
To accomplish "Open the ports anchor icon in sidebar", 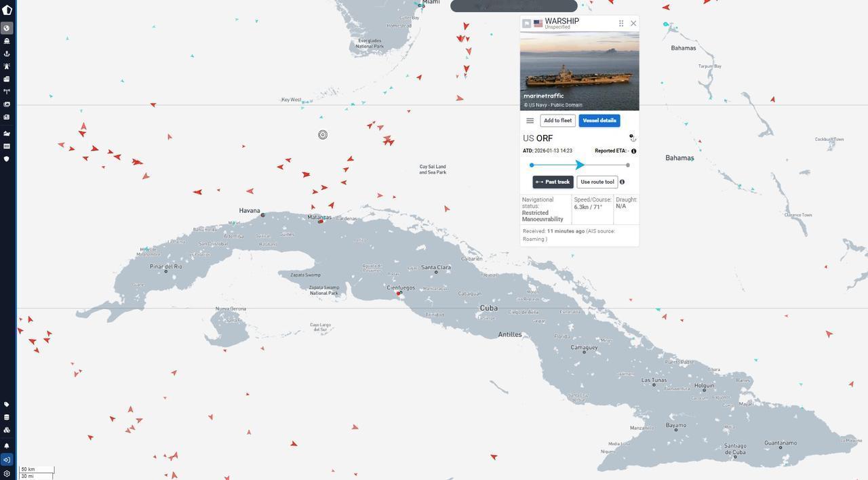I will point(7,54).
